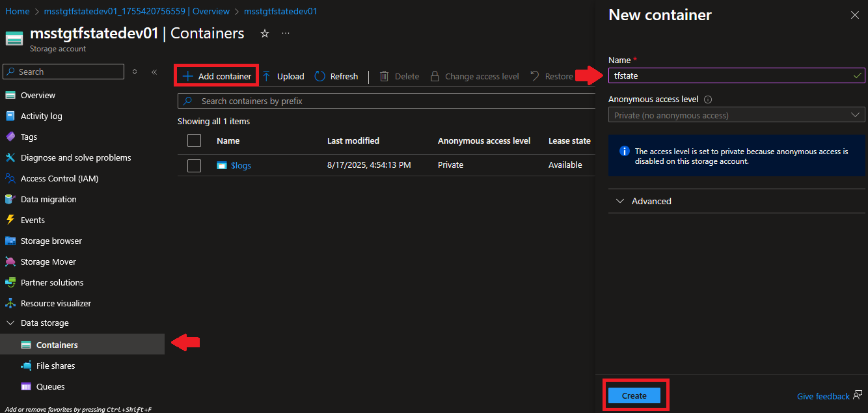Screen dimensions: 868x413
Task: Click Lease state column header
Action: coord(569,140)
